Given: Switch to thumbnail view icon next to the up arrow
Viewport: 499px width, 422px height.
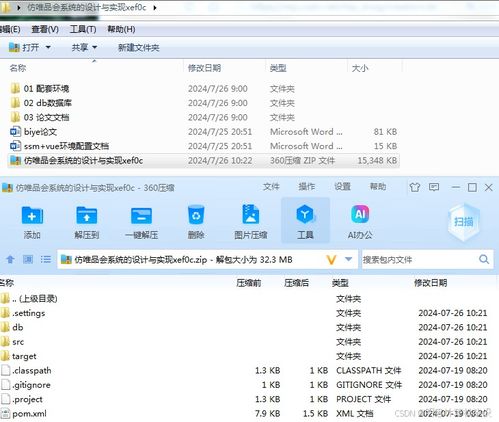Looking at the screenshot, I should [x=28, y=259].
